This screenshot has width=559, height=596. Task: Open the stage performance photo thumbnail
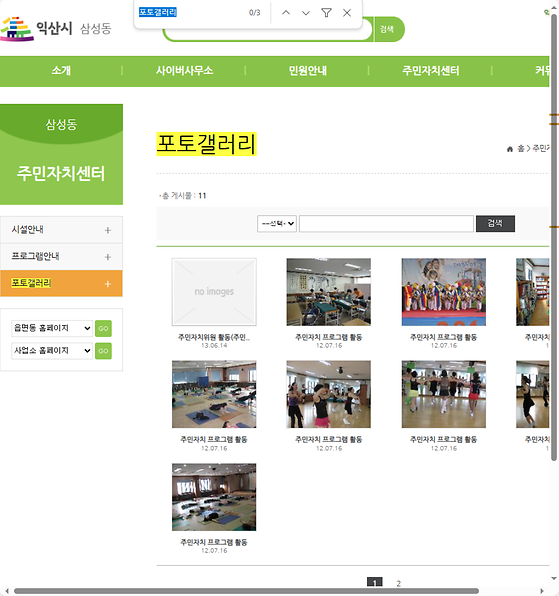(x=443, y=292)
